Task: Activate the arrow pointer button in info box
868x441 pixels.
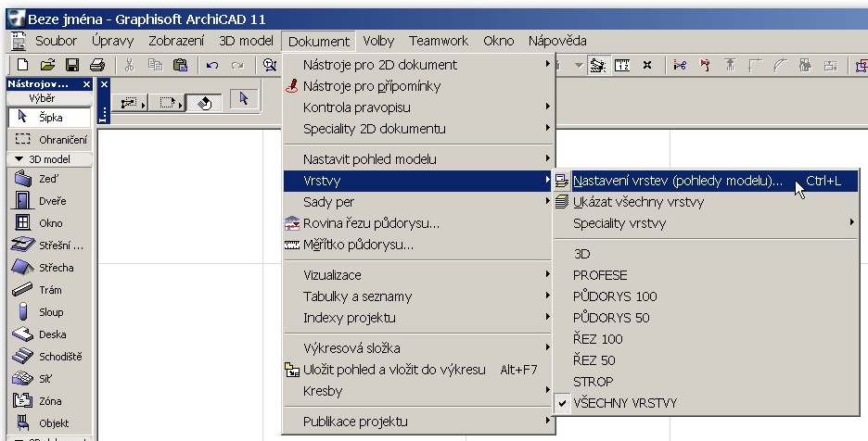Action: coord(244,100)
